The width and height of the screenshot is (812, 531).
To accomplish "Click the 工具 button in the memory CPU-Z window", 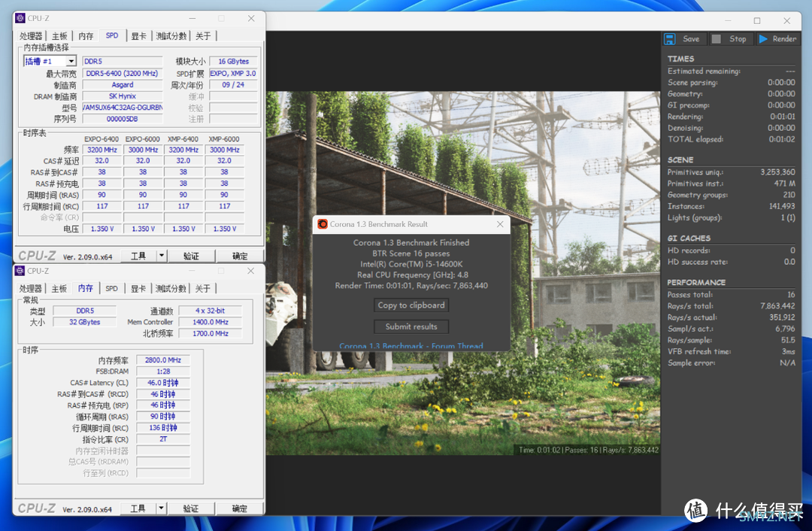I will [x=138, y=508].
